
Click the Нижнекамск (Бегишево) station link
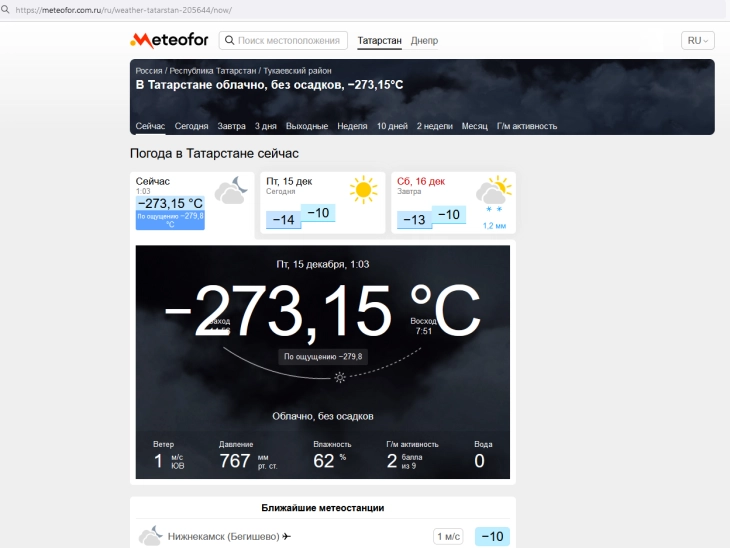(223, 536)
